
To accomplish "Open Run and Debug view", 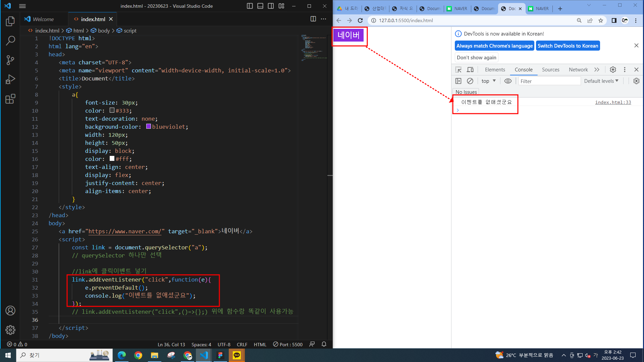I will pos(10,79).
